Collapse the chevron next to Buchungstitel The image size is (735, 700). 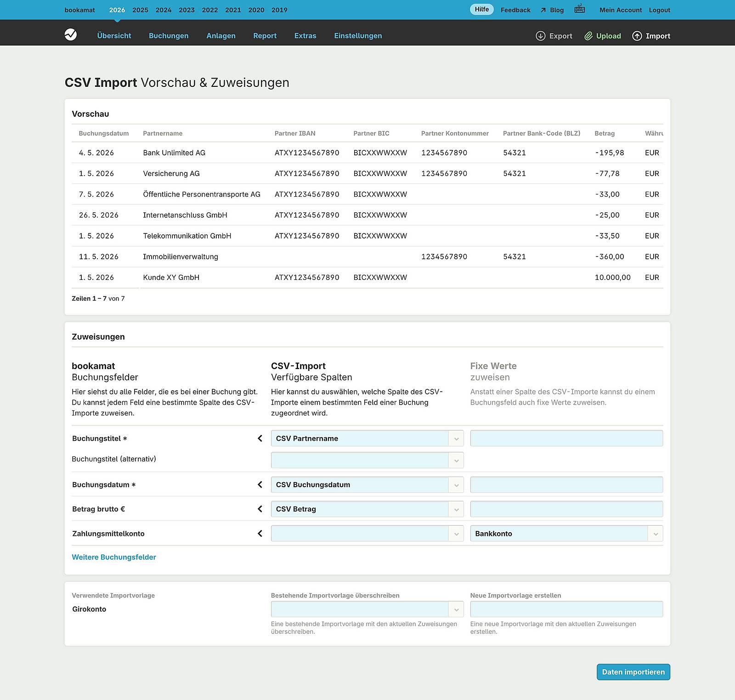coord(260,438)
